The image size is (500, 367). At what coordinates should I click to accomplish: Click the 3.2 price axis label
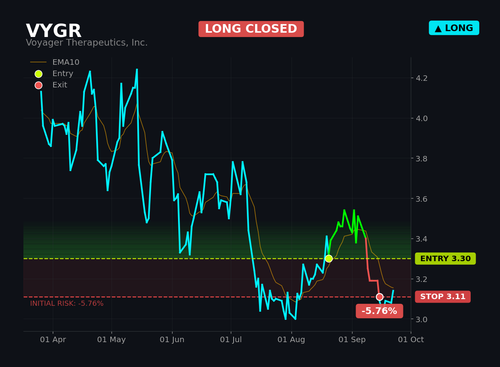421,279
